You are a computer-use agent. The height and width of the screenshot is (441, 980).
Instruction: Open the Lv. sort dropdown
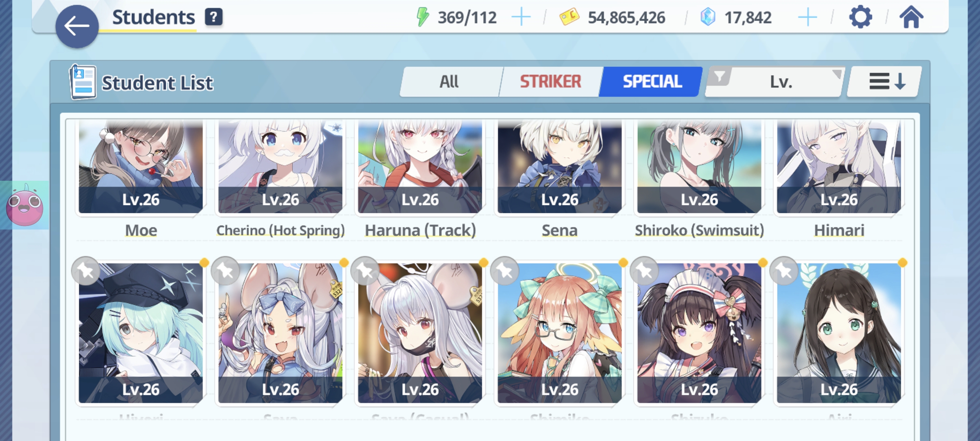(781, 82)
